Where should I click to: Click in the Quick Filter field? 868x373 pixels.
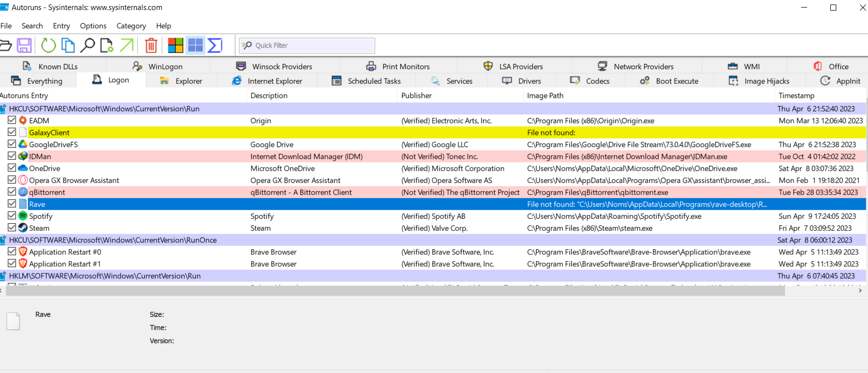[x=307, y=45]
